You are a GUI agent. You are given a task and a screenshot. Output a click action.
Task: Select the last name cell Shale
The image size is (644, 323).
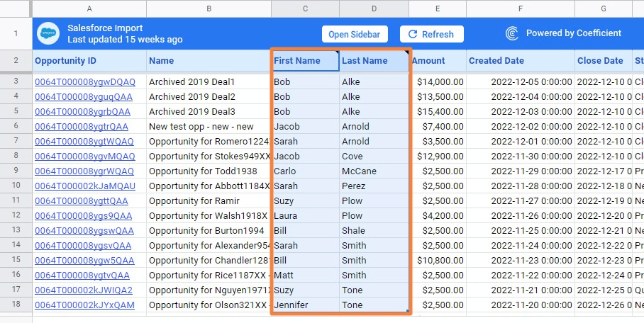(x=374, y=230)
